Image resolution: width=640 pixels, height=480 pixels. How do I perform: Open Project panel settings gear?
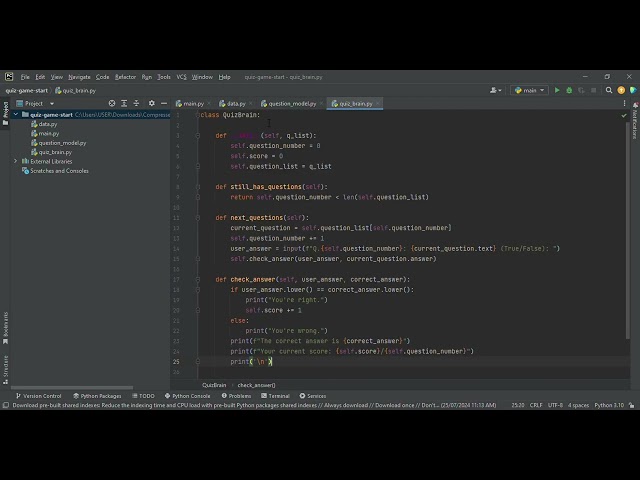[x=151, y=103]
